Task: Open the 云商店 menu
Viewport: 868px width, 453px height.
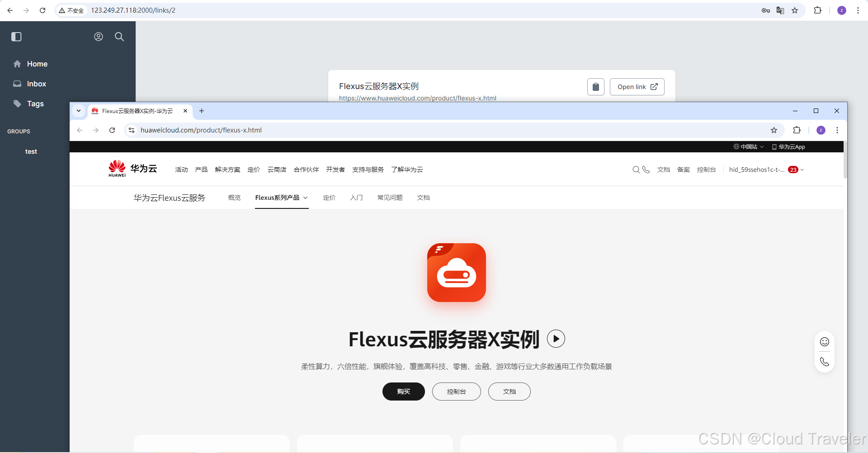Action: 277,170
